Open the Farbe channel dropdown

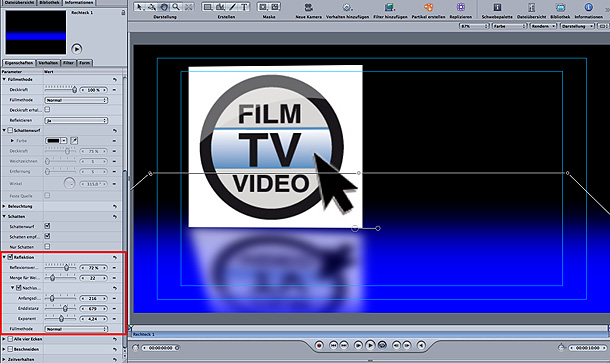(x=509, y=26)
